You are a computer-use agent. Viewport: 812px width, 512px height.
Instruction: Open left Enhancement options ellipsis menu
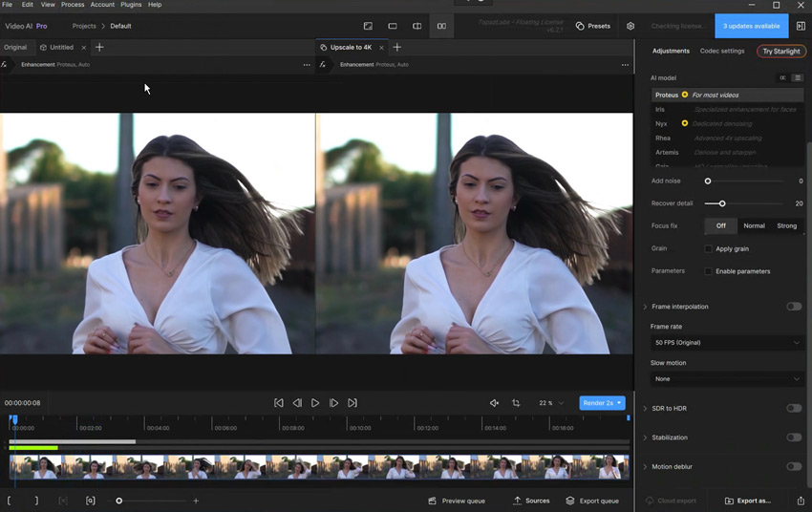click(x=307, y=65)
